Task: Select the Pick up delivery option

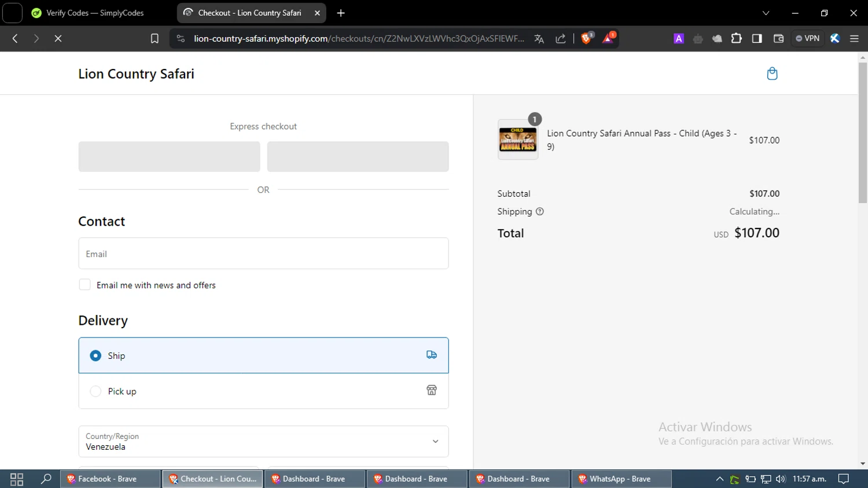Action: tap(263, 391)
